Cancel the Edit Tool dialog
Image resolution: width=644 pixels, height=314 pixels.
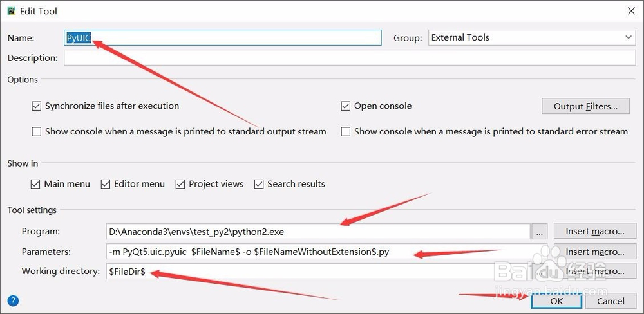click(x=611, y=301)
